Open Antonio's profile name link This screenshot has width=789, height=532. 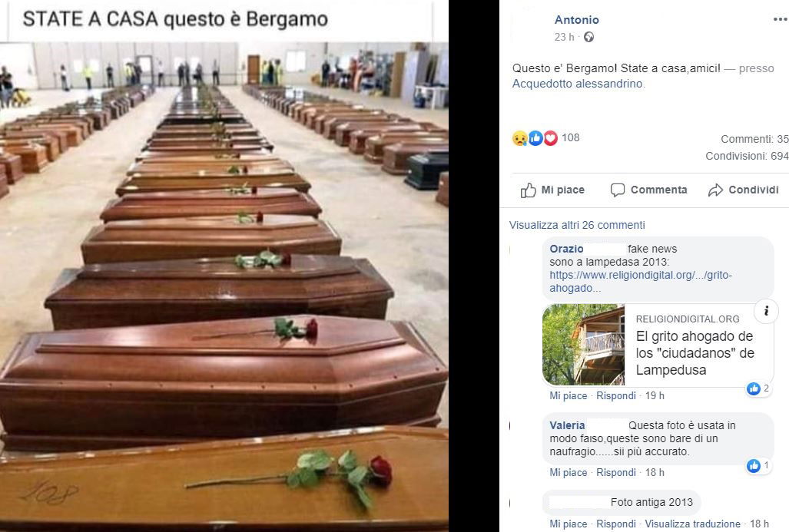[577, 20]
